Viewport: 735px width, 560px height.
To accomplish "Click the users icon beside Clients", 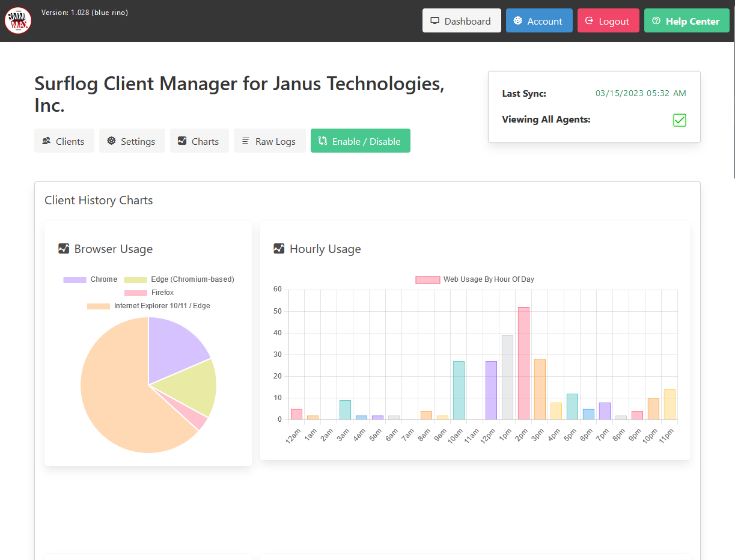I will pos(46,141).
